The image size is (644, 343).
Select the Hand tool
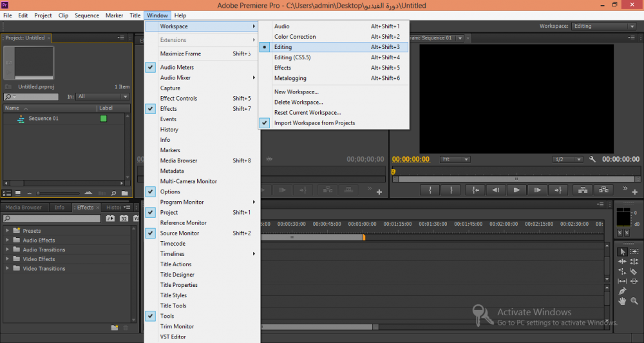point(622,301)
